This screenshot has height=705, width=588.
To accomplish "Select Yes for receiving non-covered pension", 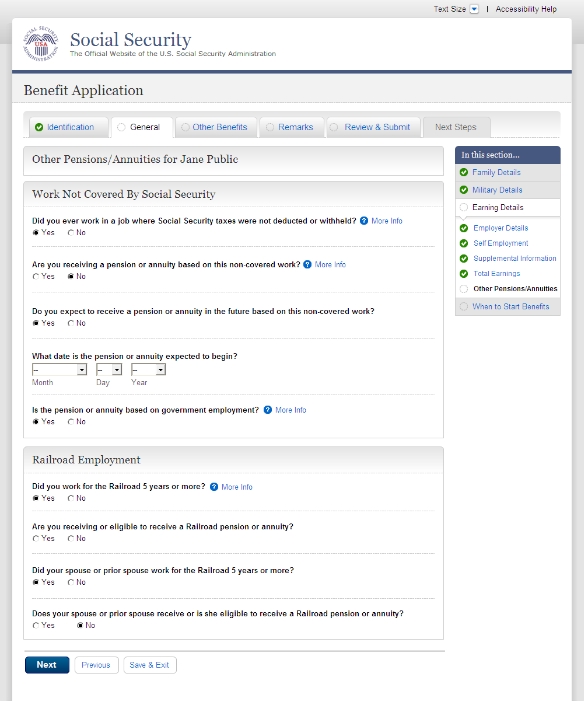I will (36, 277).
